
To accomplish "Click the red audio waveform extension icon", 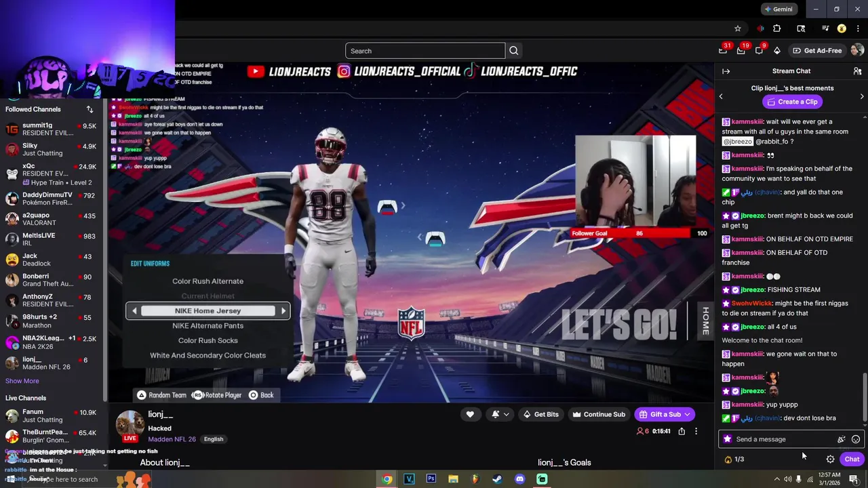I will (x=760, y=28).
